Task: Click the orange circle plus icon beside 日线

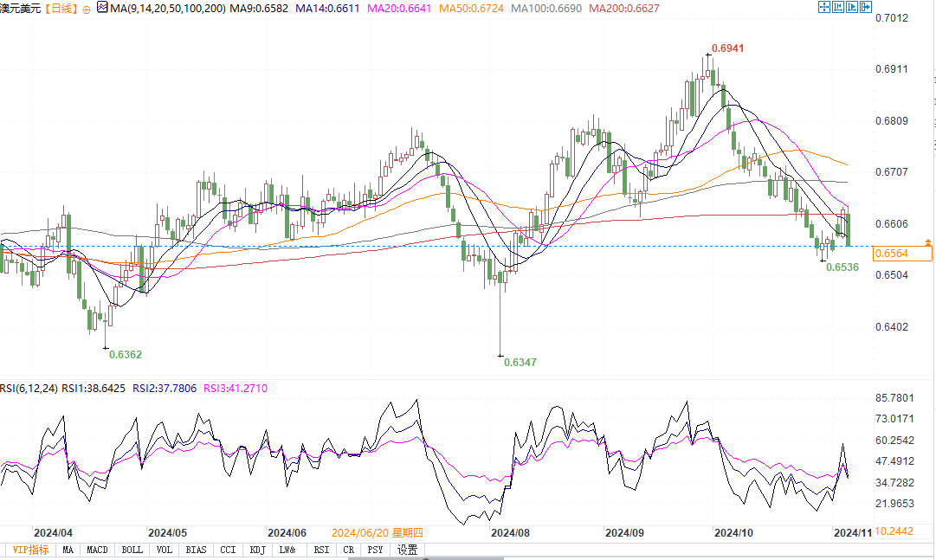Action: point(87,8)
